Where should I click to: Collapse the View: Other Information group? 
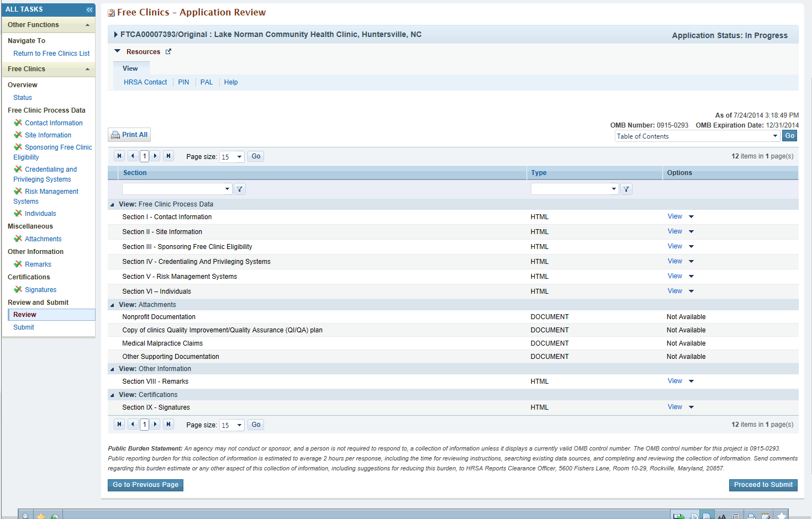pyautogui.click(x=112, y=369)
